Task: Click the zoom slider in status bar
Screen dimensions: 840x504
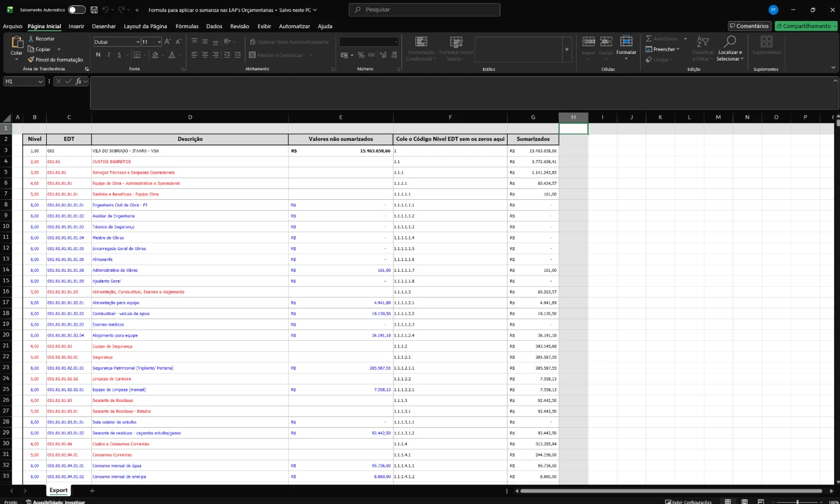Action: point(797,502)
